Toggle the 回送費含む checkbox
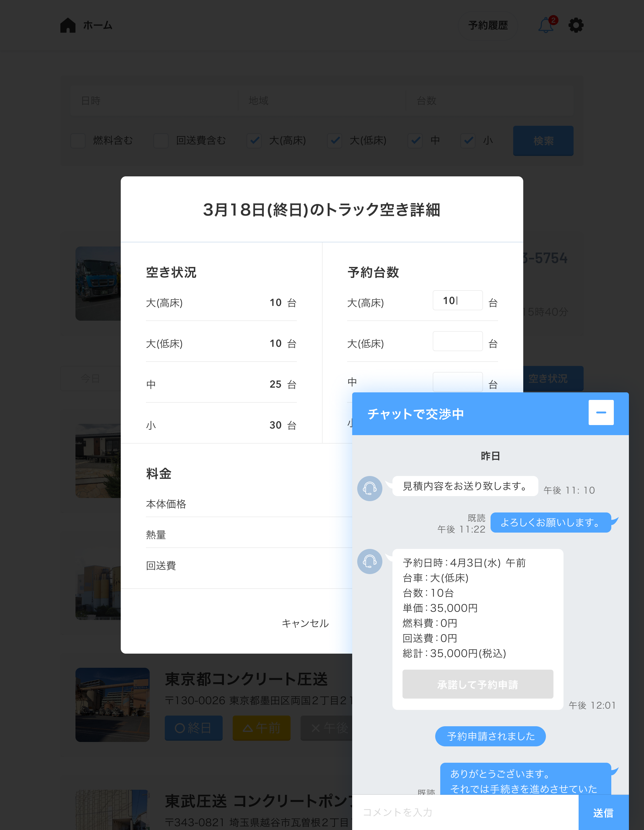 (161, 141)
